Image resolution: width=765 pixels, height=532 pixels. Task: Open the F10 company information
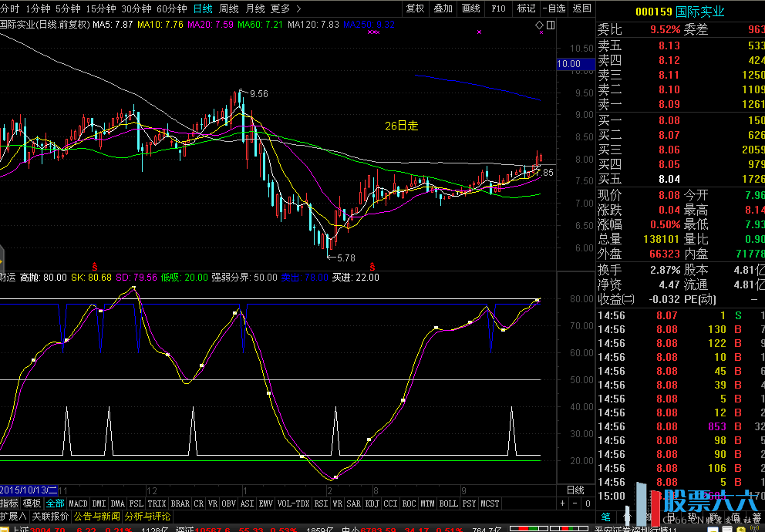coord(499,8)
